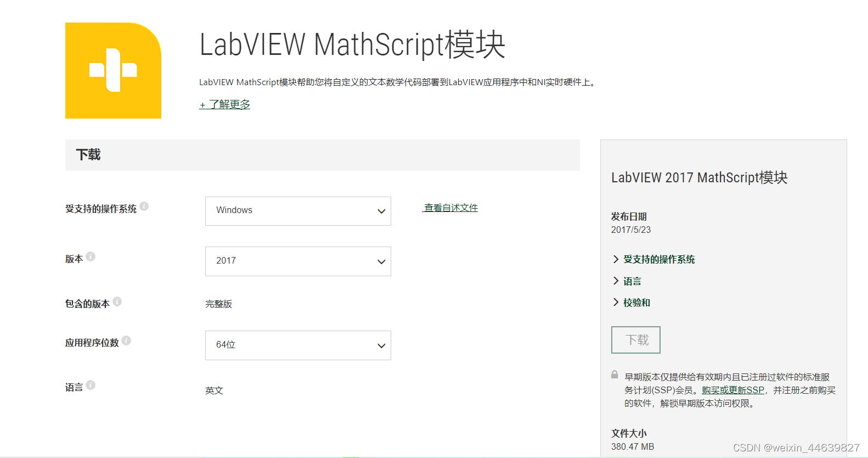Screen dimensions: 868x458
Task: Expand the 校验和 section
Action: coord(631,303)
